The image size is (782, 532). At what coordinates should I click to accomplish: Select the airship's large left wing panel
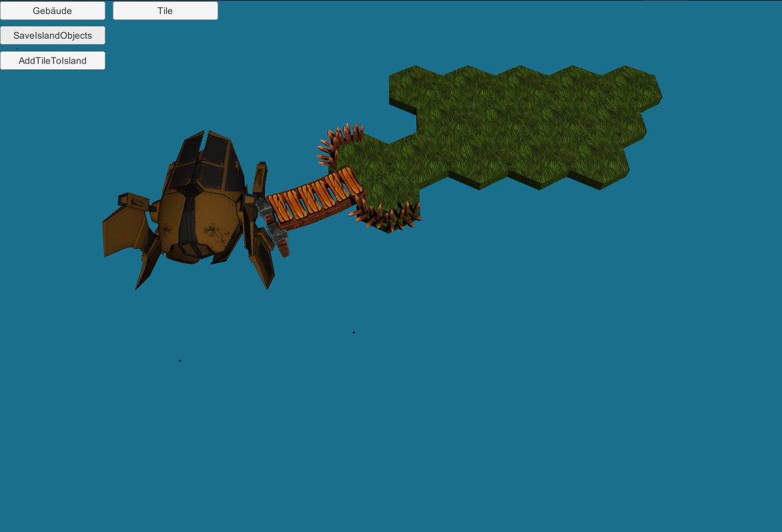[x=125, y=231]
